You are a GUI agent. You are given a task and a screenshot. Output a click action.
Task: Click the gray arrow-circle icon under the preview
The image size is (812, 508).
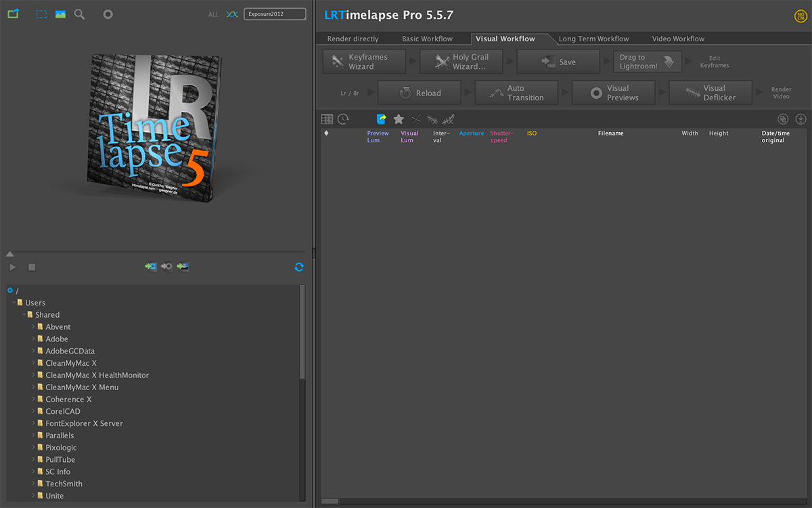point(166,267)
